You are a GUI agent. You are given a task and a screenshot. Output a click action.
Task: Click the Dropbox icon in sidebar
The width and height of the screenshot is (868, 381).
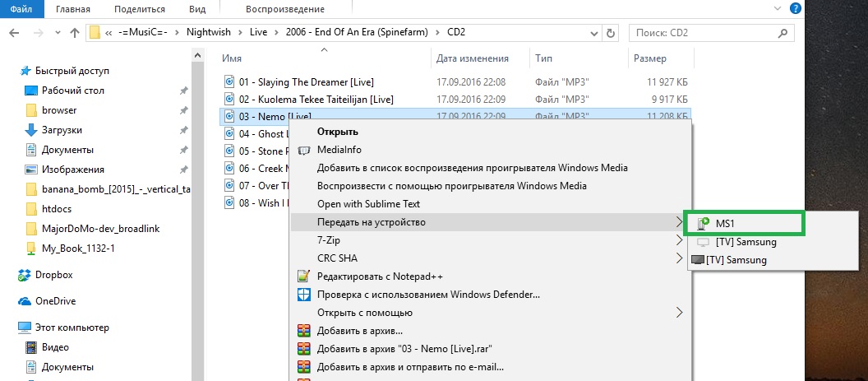pos(25,275)
